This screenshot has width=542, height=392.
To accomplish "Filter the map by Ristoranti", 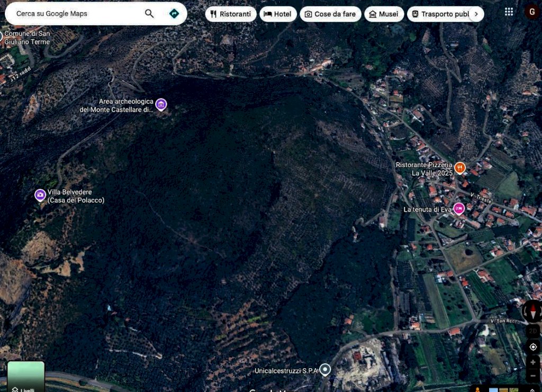I will 231,14.
